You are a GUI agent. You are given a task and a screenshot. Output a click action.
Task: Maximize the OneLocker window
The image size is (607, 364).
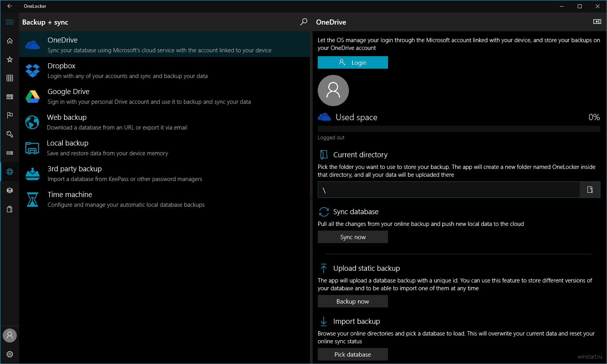point(580,6)
